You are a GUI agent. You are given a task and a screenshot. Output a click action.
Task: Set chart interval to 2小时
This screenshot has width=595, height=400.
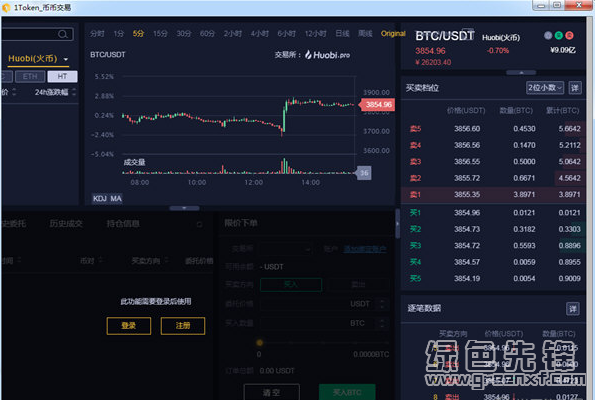point(233,34)
